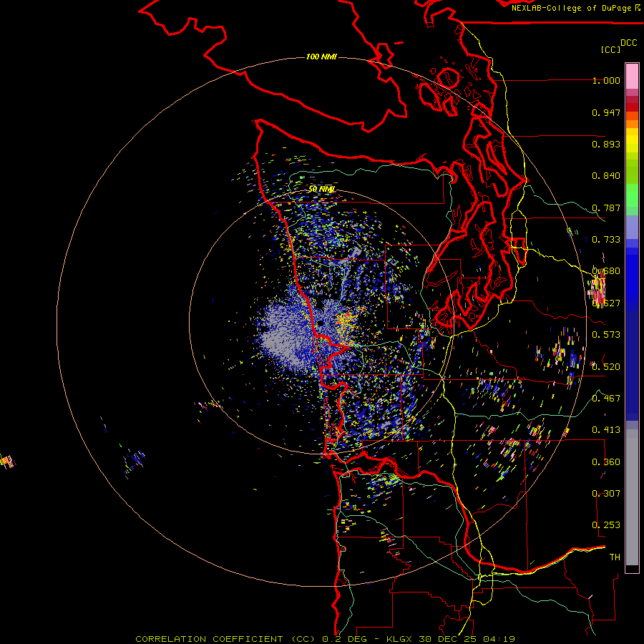Click the 0.840 value on the color scale
The height and width of the screenshot is (644, 644).
pyautogui.click(x=606, y=176)
